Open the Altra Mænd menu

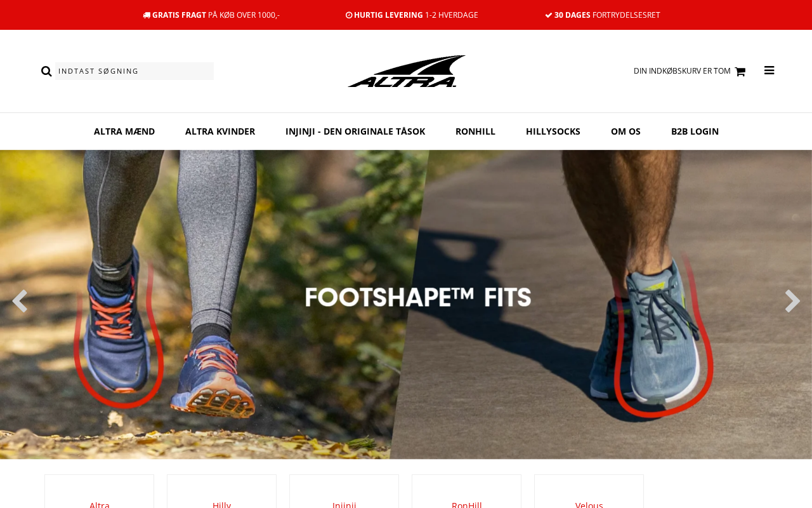point(124,131)
